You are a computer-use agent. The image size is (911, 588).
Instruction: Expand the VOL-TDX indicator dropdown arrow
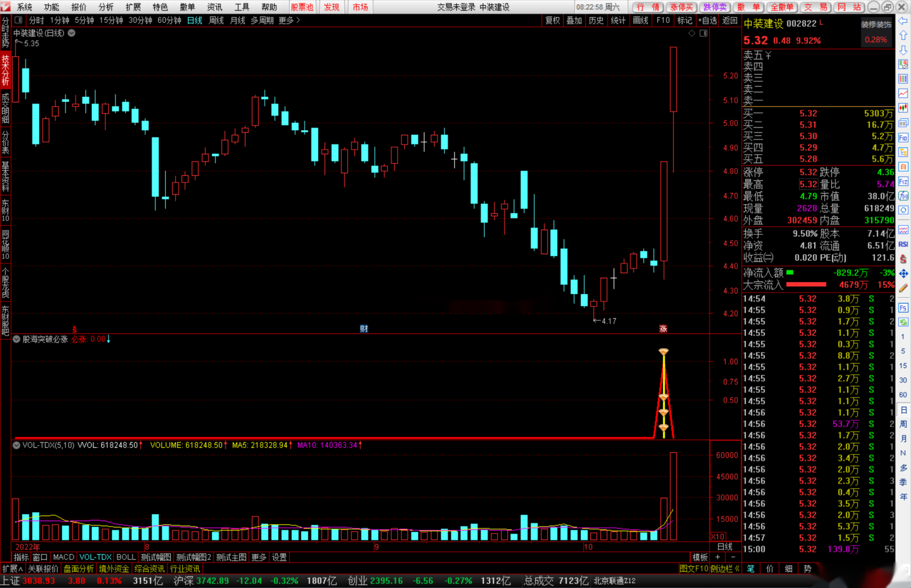(16, 445)
